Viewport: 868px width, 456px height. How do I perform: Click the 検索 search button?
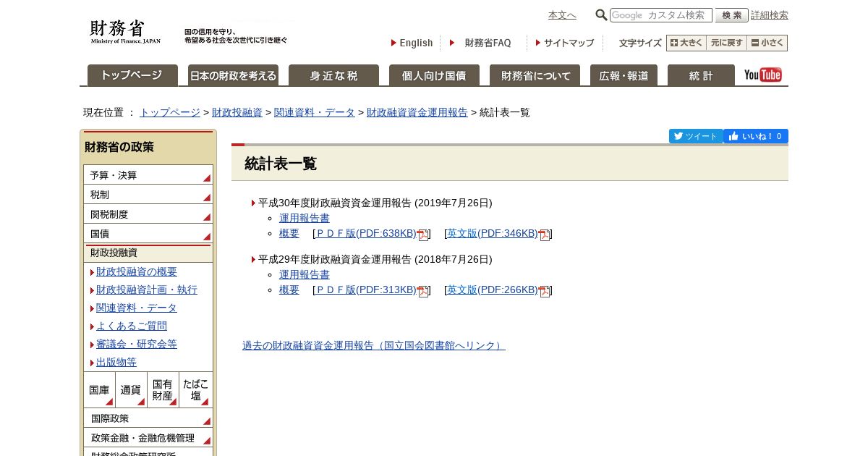click(x=731, y=15)
